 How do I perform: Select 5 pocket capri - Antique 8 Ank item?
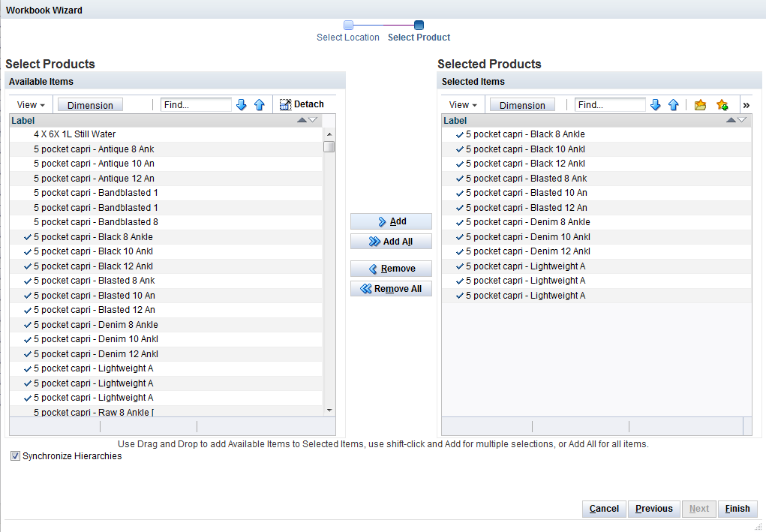tap(166, 149)
